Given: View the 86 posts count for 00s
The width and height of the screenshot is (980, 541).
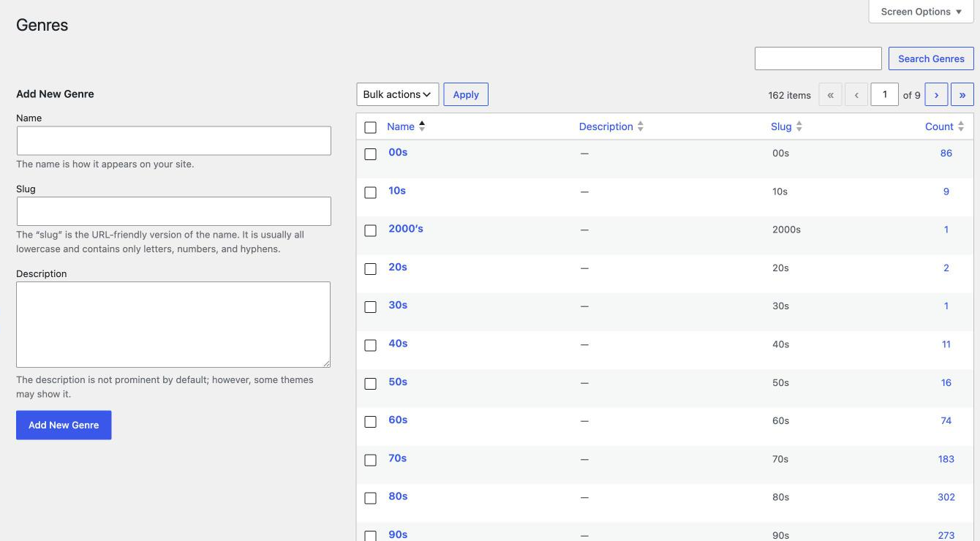Looking at the screenshot, I should [946, 153].
